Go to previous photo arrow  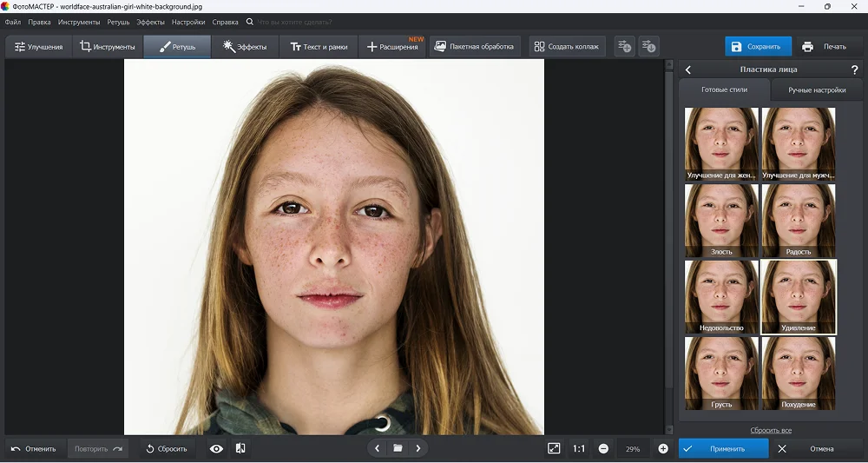[377, 448]
